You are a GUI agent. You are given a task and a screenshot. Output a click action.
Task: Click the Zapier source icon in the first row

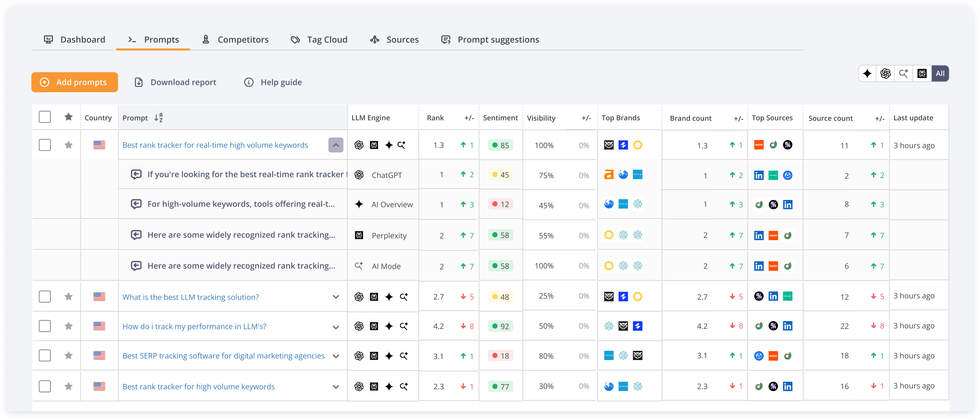coord(759,145)
